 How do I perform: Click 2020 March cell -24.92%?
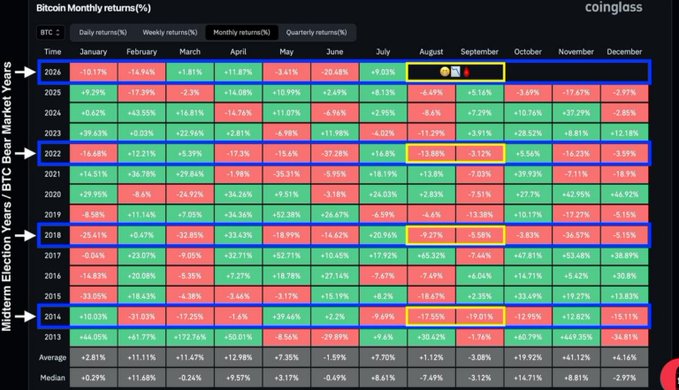tap(190, 194)
